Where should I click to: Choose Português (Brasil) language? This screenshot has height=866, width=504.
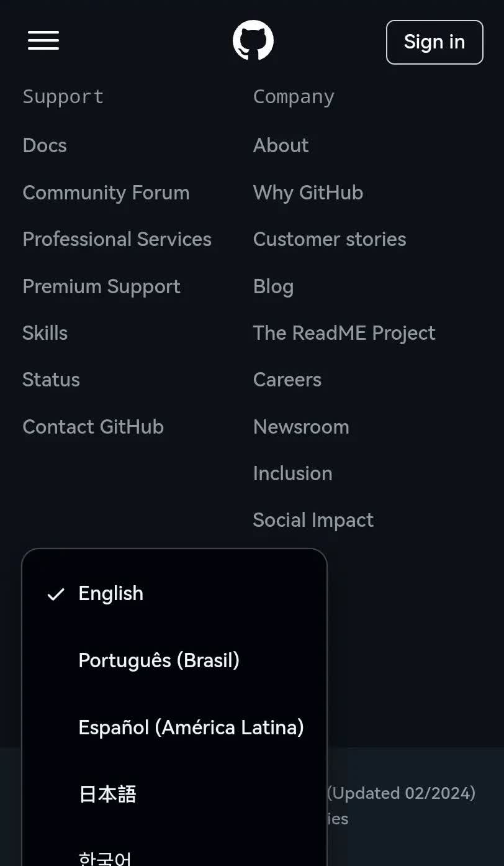tap(159, 660)
